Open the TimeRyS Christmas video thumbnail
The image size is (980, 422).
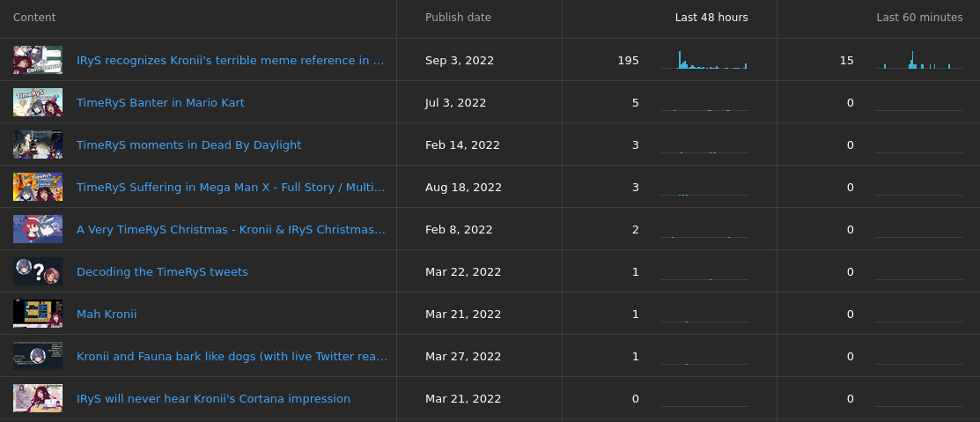(38, 229)
